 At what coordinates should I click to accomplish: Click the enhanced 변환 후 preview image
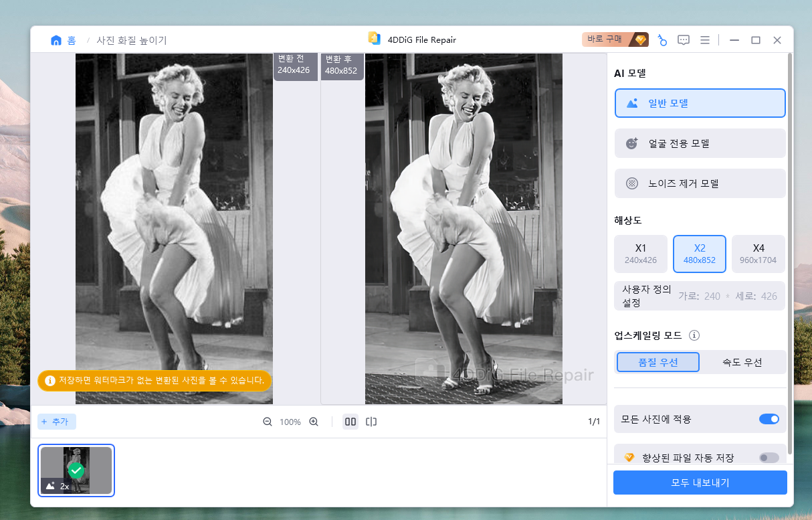pyautogui.click(x=464, y=229)
